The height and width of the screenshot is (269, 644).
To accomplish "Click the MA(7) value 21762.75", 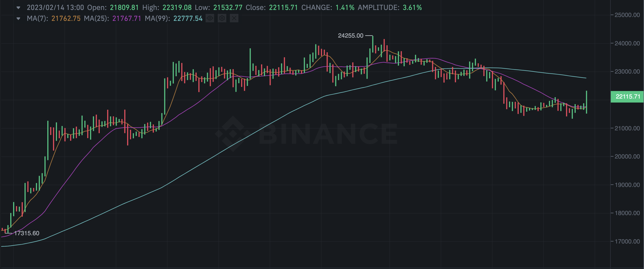I will [66, 18].
